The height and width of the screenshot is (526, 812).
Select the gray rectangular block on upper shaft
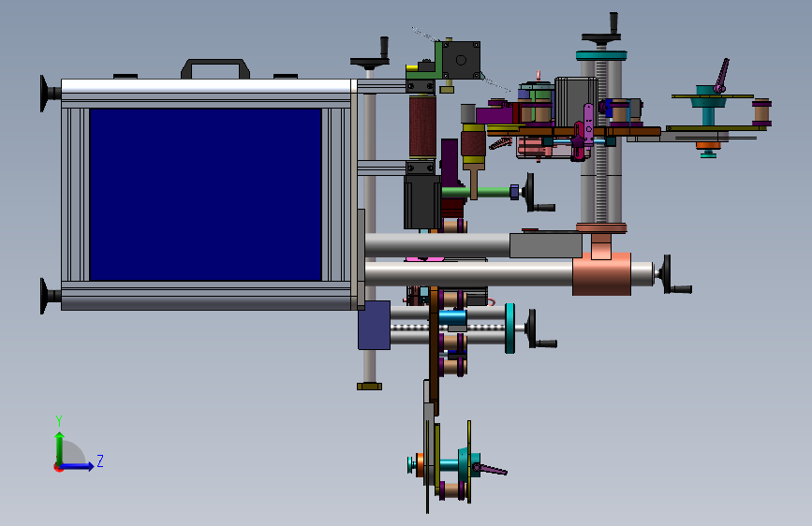coord(546,245)
